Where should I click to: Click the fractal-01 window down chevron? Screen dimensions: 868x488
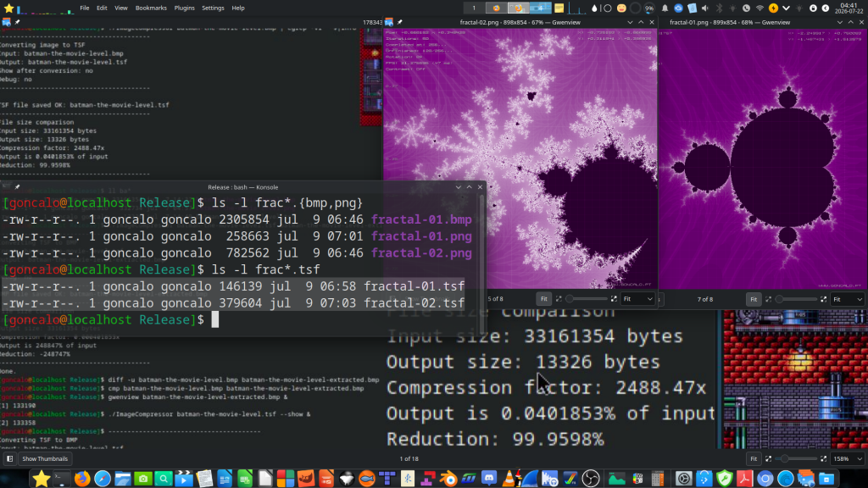coord(840,22)
